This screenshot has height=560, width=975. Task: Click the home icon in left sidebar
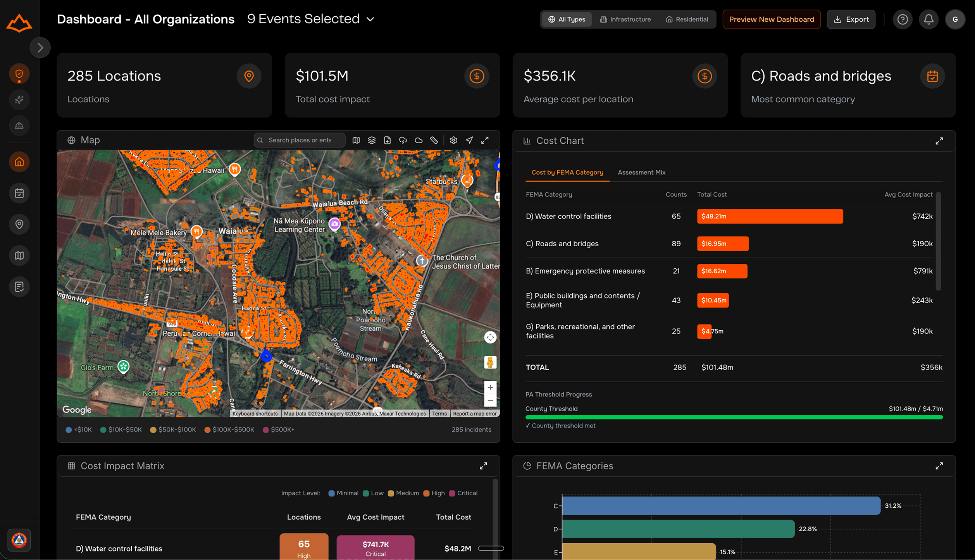point(19,162)
